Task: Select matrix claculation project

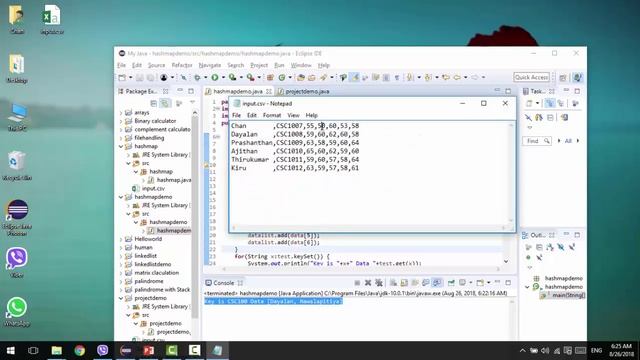Action: (x=152, y=273)
